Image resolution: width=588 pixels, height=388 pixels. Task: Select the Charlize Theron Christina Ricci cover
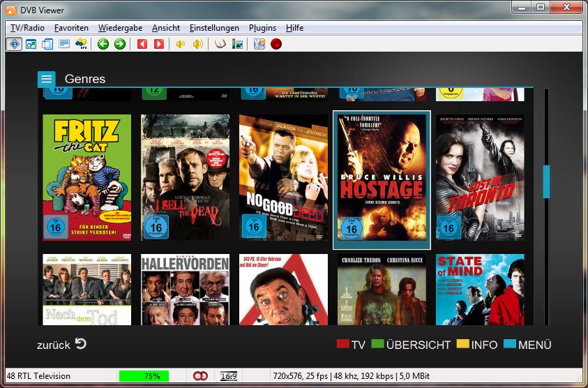(382, 290)
